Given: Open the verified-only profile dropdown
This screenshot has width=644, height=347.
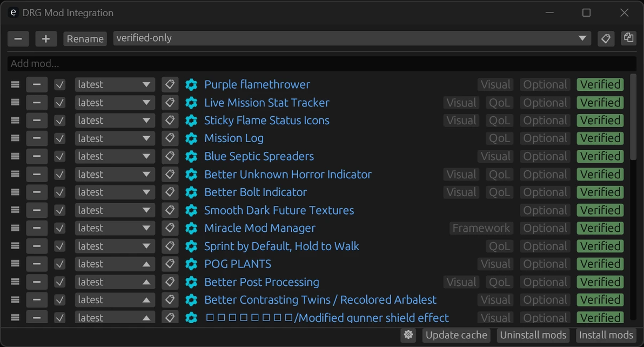Looking at the screenshot, I should pyautogui.click(x=351, y=38).
